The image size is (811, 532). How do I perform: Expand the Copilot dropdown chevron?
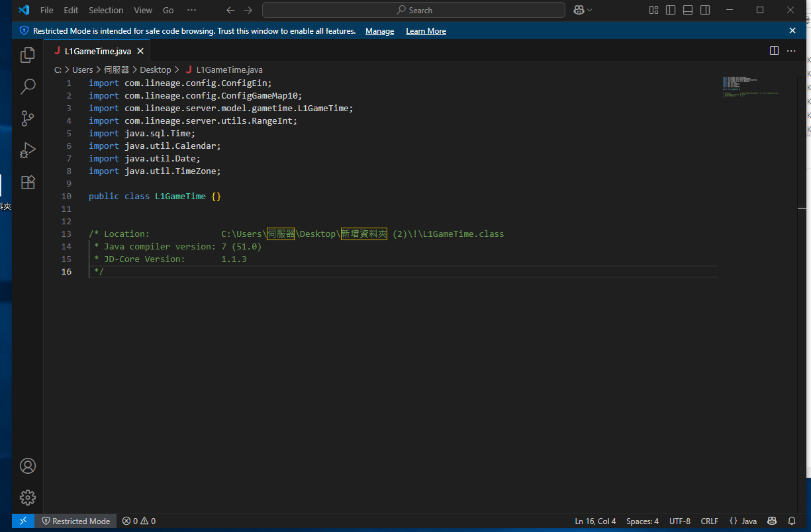[x=590, y=10]
